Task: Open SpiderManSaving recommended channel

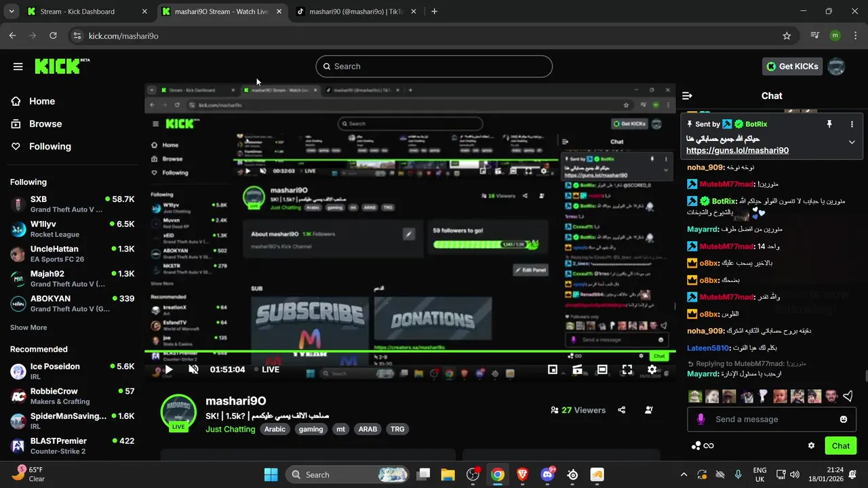Action: click(72, 421)
